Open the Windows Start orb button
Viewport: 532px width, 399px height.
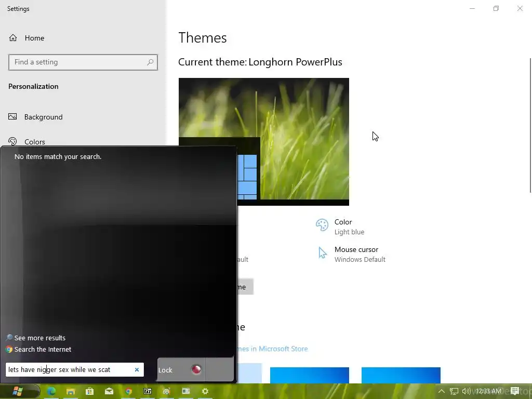[18, 391]
